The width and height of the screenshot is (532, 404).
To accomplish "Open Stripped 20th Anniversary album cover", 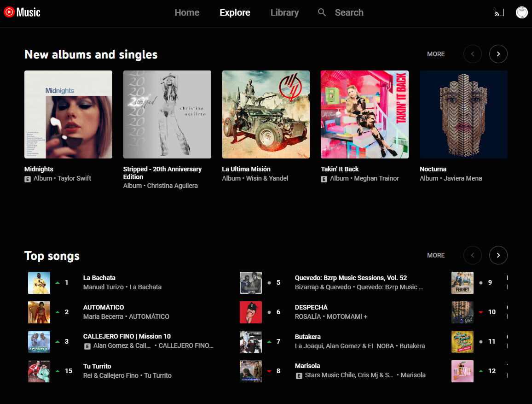I will coord(167,114).
